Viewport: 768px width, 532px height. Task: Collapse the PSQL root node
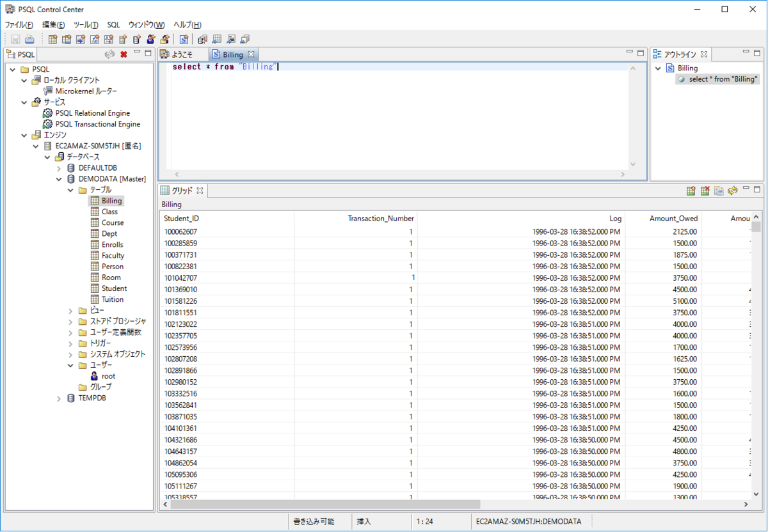(13, 69)
